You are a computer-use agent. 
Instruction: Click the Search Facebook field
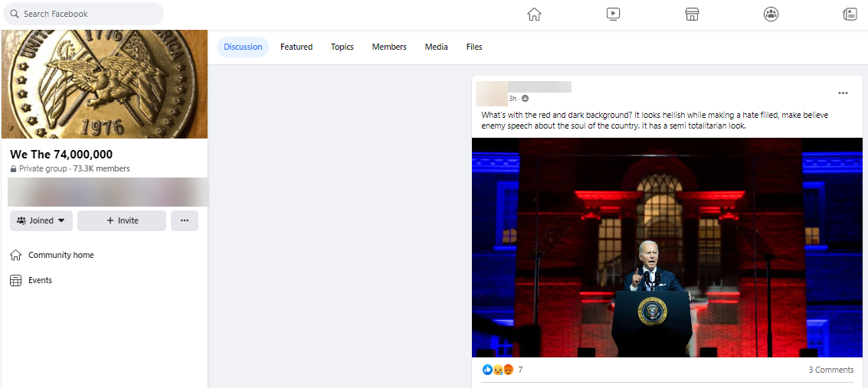pos(84,14)
